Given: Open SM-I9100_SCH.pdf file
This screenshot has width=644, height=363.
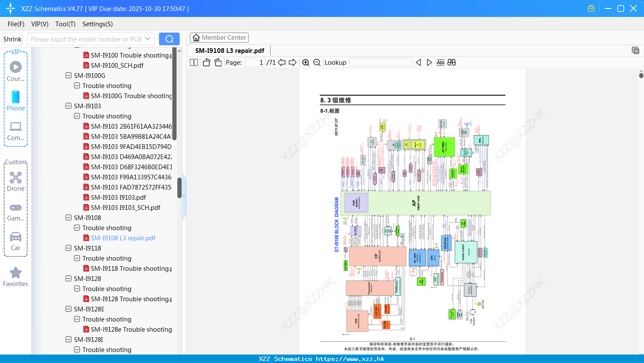Looking at the screenshot, I should 117,66.
